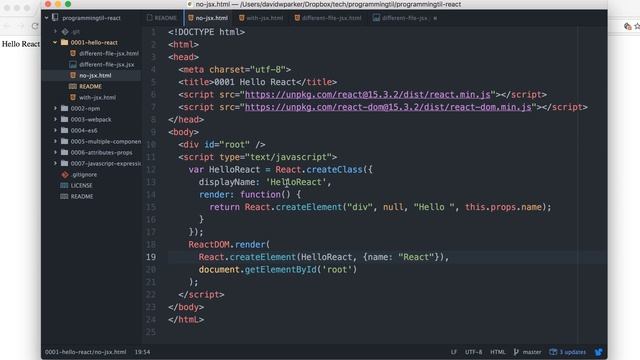The image size is (640, 360).
Task: Click the package icon beside 3 updates
Action: pos(553,351)
